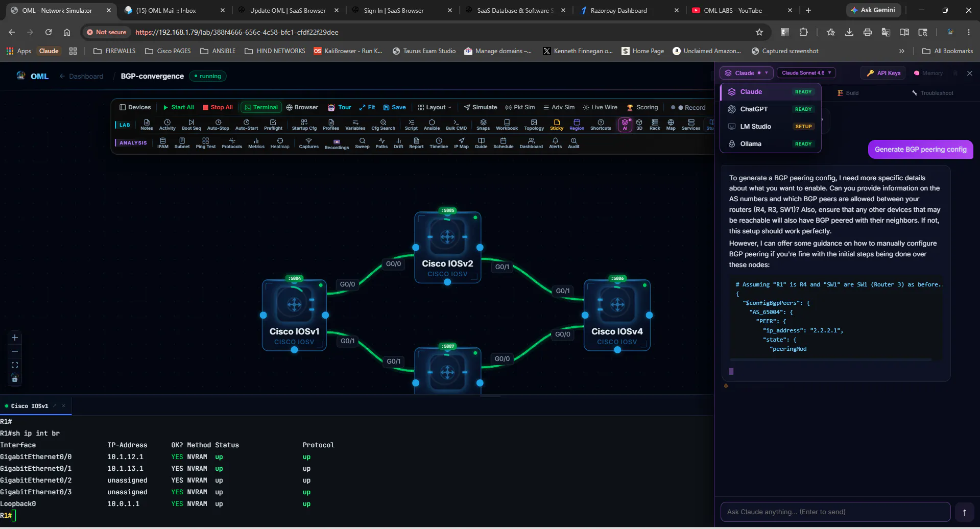The width and height of the screenshot is (980, 529).
Task: Toggle the 3D view
Action: [639, 125]
